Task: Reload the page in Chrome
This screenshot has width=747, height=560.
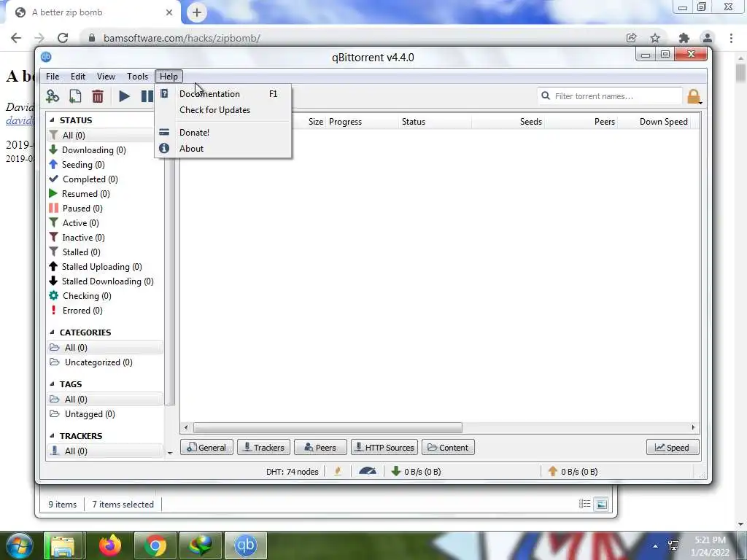Action: click(x=63, y=38)
